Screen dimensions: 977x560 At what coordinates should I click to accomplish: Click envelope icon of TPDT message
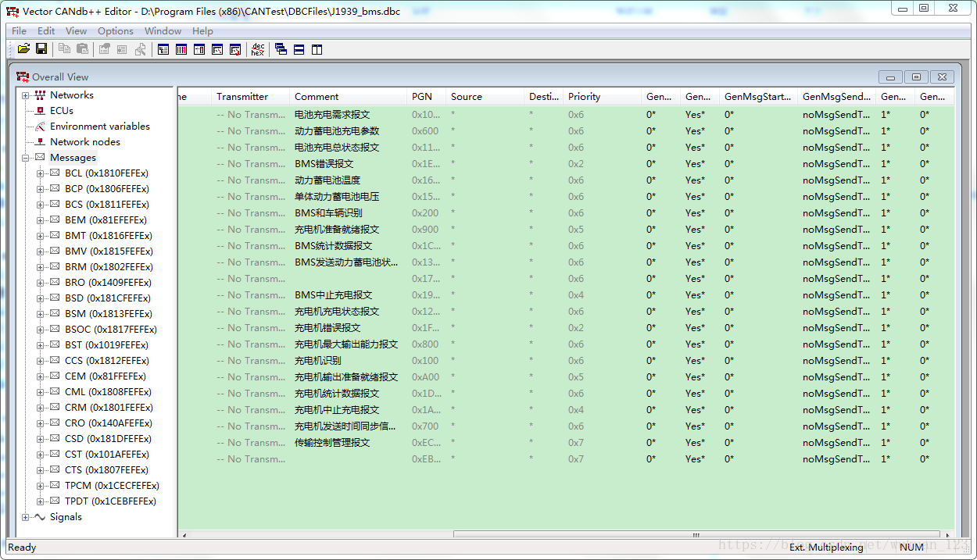[55, 501]
